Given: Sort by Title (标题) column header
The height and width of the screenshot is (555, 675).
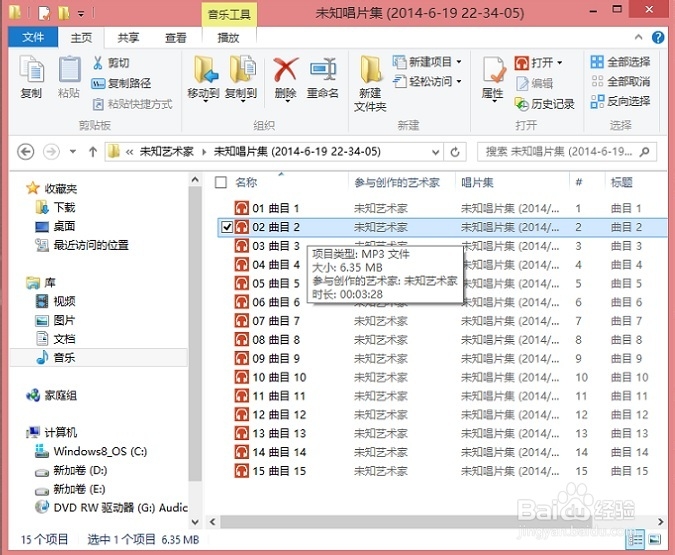Looking at the screenshot, I should tap(622, 183).
